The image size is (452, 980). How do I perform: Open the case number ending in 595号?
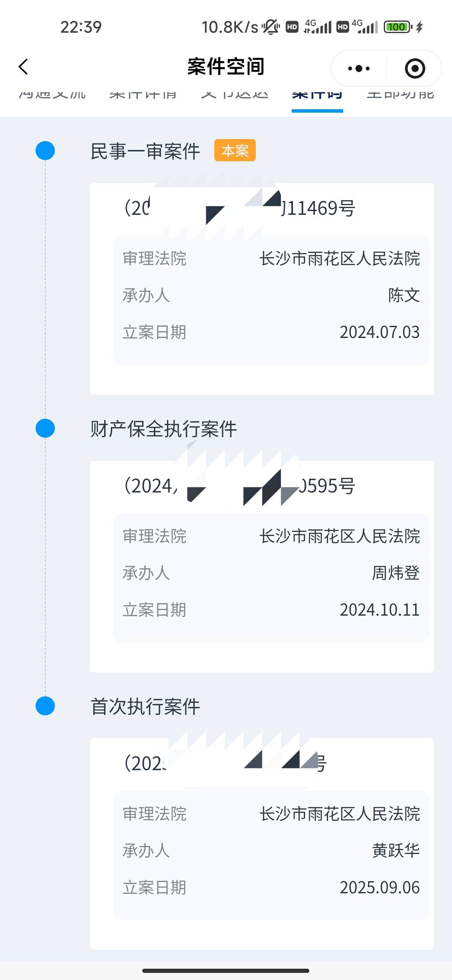[x=240, y=486]
